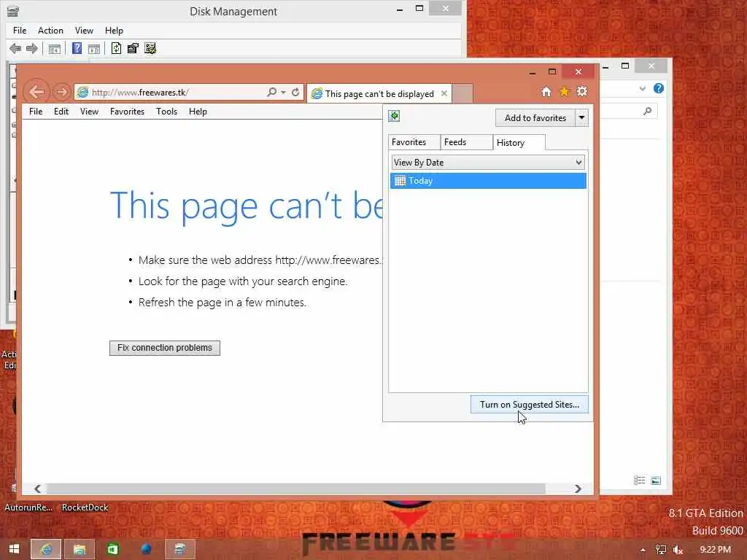747x560 pixels.
Task: Toggle favorites star icon
Action: pyautogui.click(x=564, y=91)
